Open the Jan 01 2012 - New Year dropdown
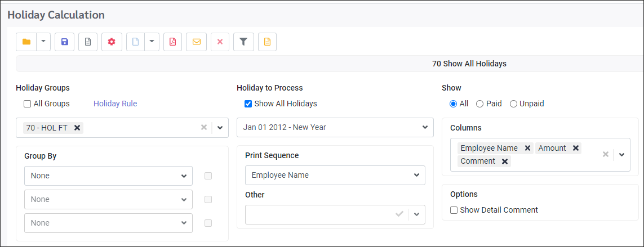The image size is (644, 247). click(335, 127)
